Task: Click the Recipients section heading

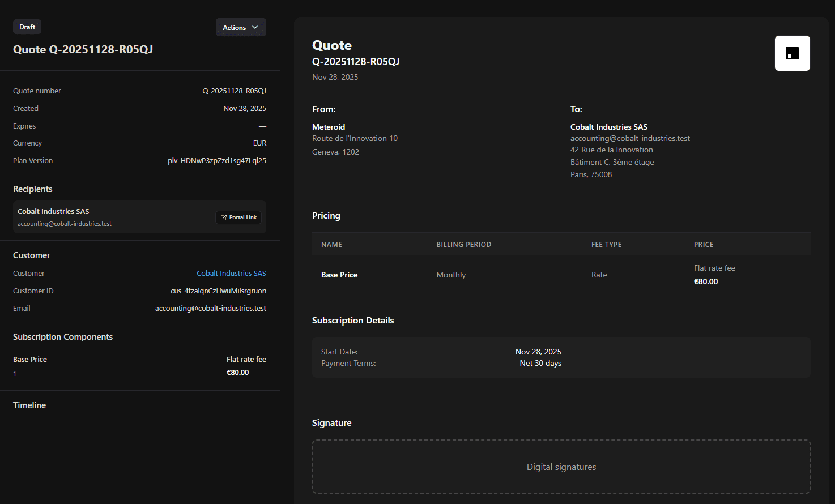Action: click(x=33, y=189)
